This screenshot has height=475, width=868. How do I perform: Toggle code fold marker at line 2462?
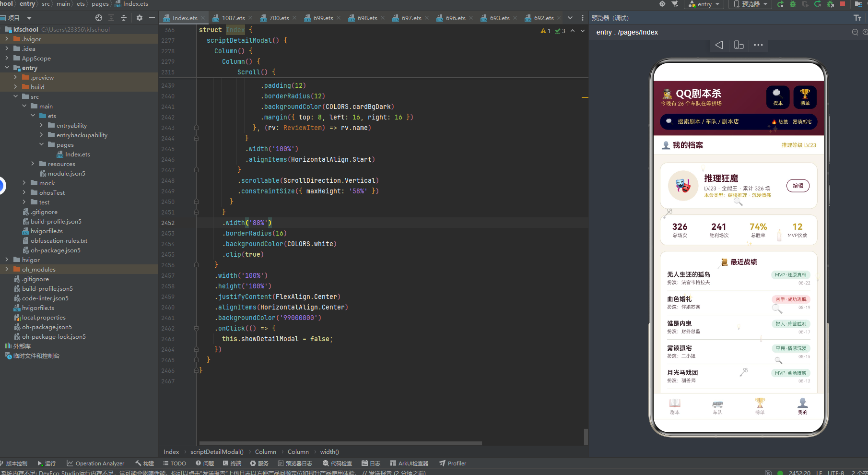pyautogui.click(x=196, y=329)
